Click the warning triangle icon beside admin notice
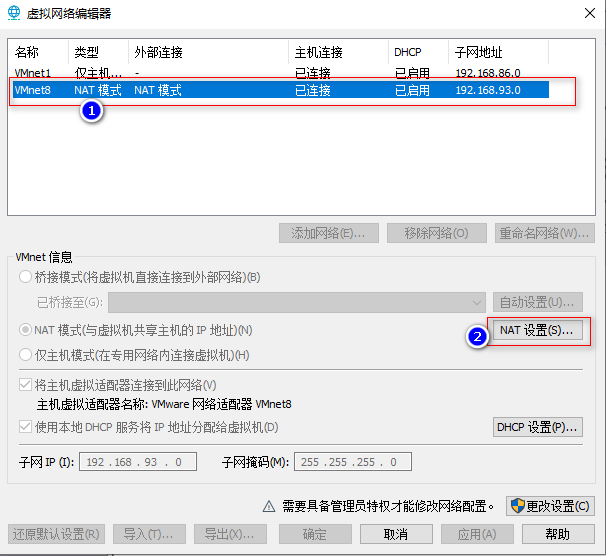This screenshot has width=606, height=556. click(x=269, y=506)
